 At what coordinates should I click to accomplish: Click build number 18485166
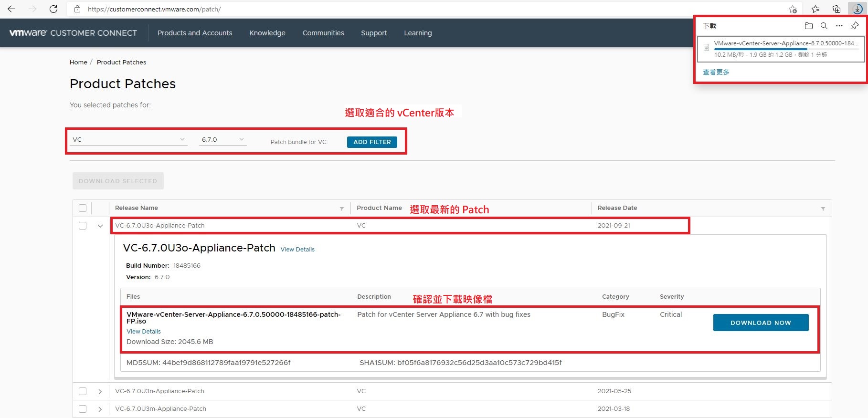pyautogui.click(x=187, y=266)
